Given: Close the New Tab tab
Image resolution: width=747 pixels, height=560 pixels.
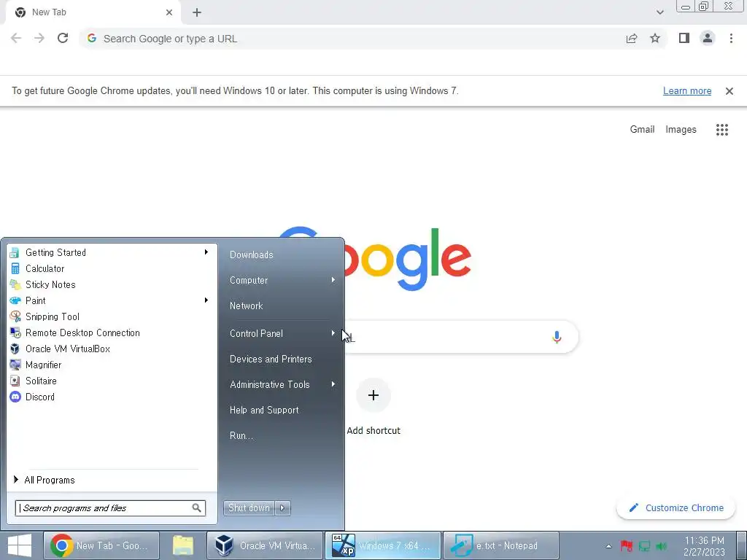Looking at the screenshot, I should (169, 12).
